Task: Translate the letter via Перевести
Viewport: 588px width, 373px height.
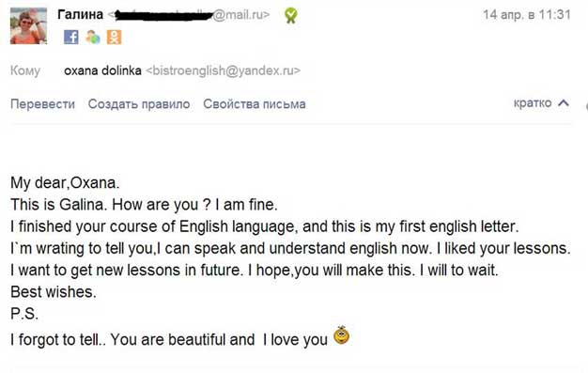Action: [x=43, y=104]
